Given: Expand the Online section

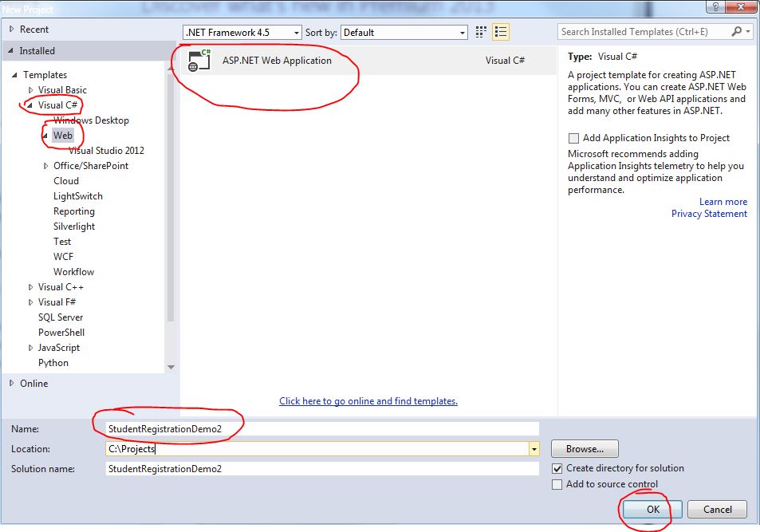Looking at the screenshot, I should [x=12, y=383].
